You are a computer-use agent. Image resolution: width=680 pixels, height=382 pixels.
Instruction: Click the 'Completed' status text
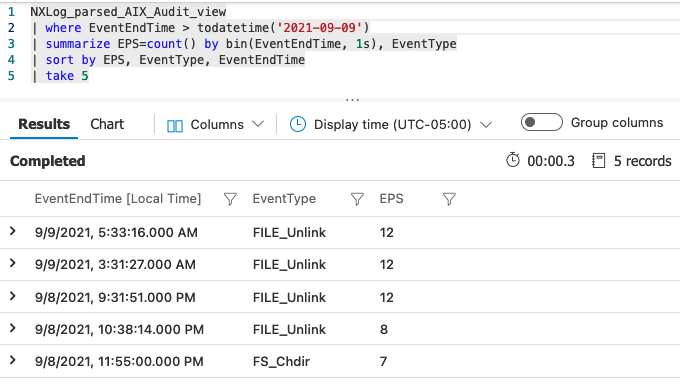click(x=48, y=161)
